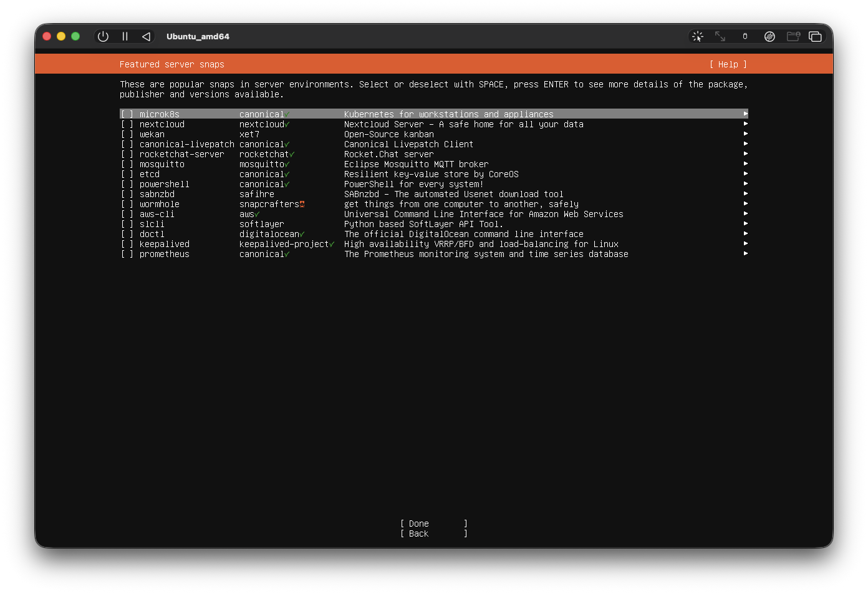Select the nextcloud snap checkbox
The width and height of the screenshot is (868, 594).
tap(127, 124)
